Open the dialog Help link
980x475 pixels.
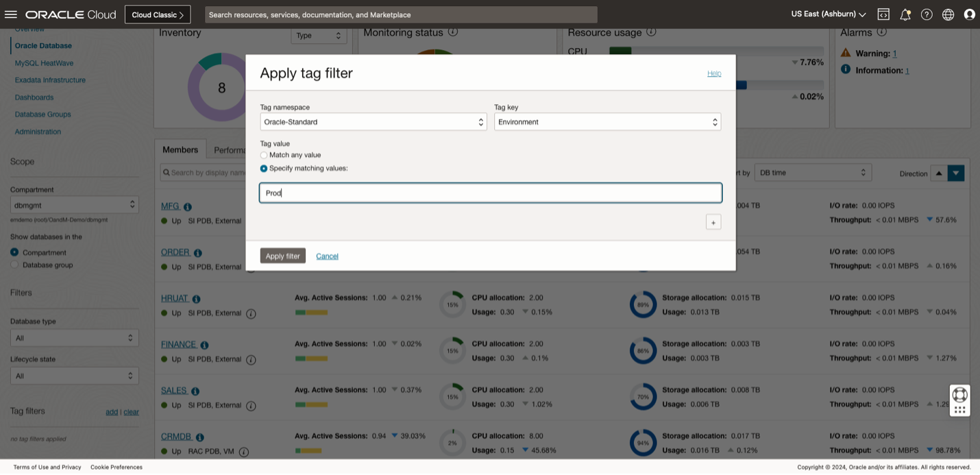(x=714, y=73)
